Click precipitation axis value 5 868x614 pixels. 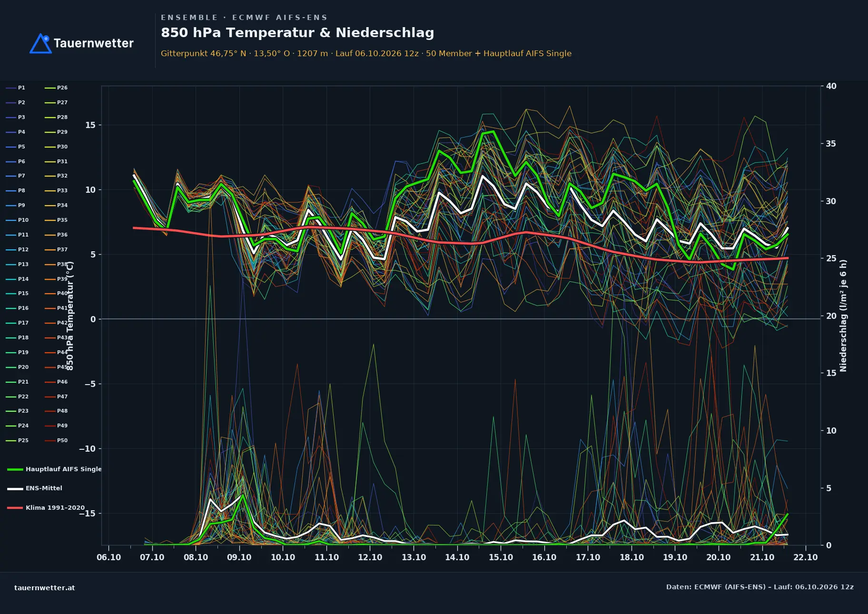point(829,488)
